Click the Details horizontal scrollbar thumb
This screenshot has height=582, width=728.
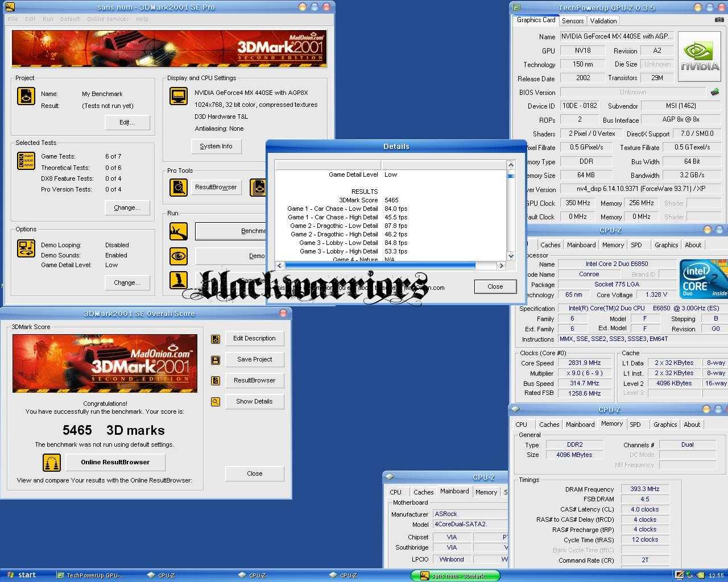(380, 265)
